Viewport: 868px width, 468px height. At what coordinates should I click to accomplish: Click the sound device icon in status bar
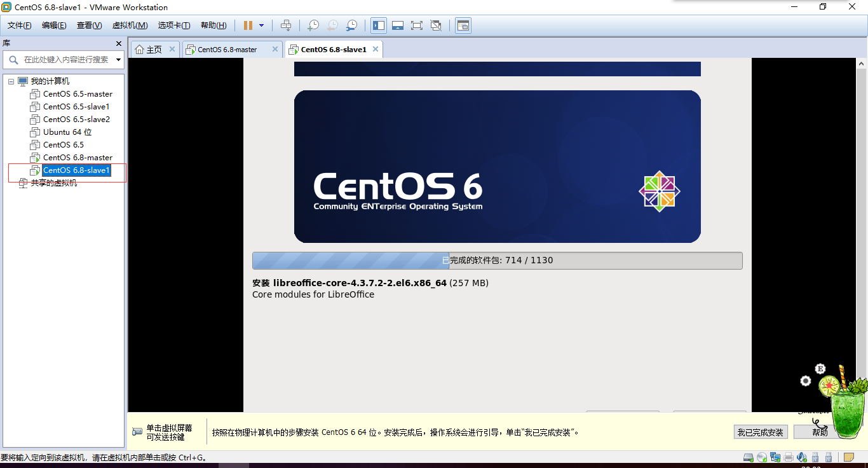[x=801, y=457]
